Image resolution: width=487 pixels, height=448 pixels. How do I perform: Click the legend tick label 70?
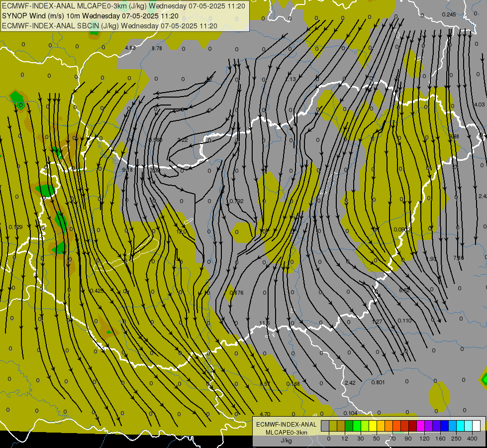[x=392, y=439]
